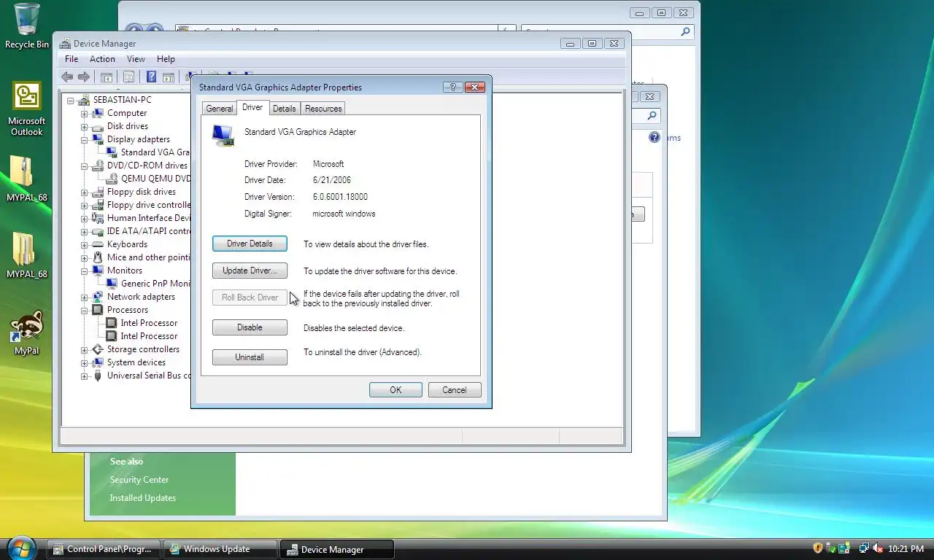Open the Action menu
The width and height of the screenshot is (934, 560).
(102, 59)
